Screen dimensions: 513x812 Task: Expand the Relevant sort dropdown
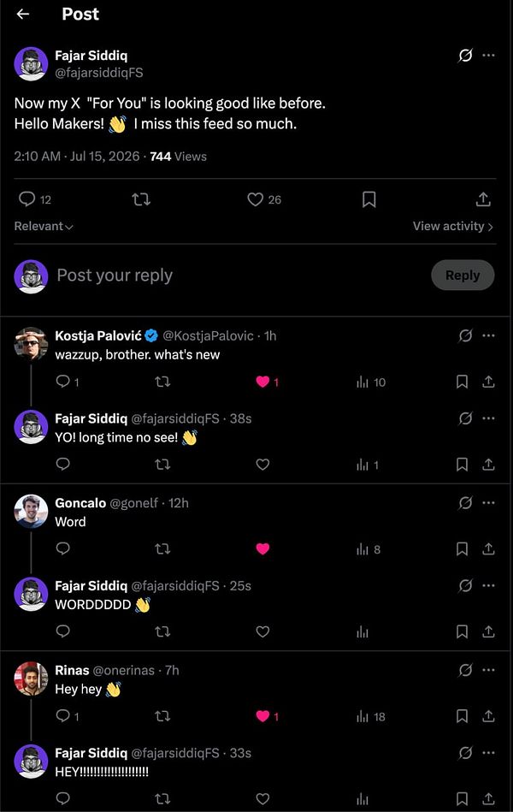click(44, 226)
